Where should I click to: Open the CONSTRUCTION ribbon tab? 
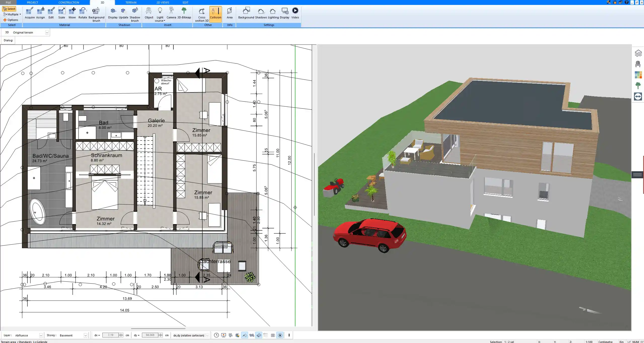pos(69,3)
